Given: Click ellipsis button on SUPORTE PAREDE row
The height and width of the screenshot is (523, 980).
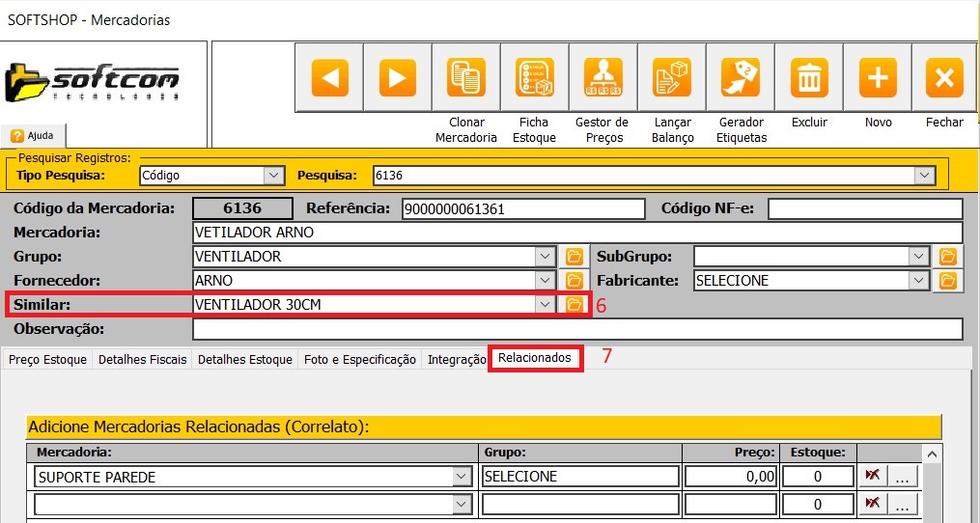Looking at the screenshot, I should click(x=901, y=476).
